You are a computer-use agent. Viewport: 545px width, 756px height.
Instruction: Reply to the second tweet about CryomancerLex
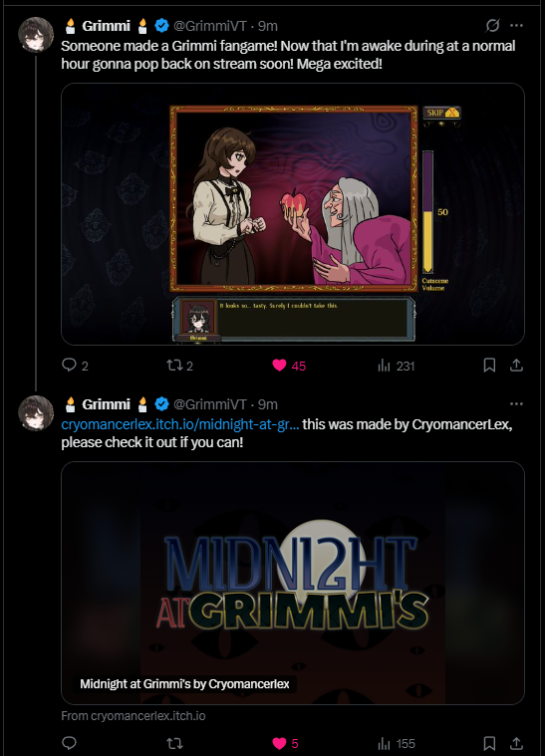[x=69, y=743]
